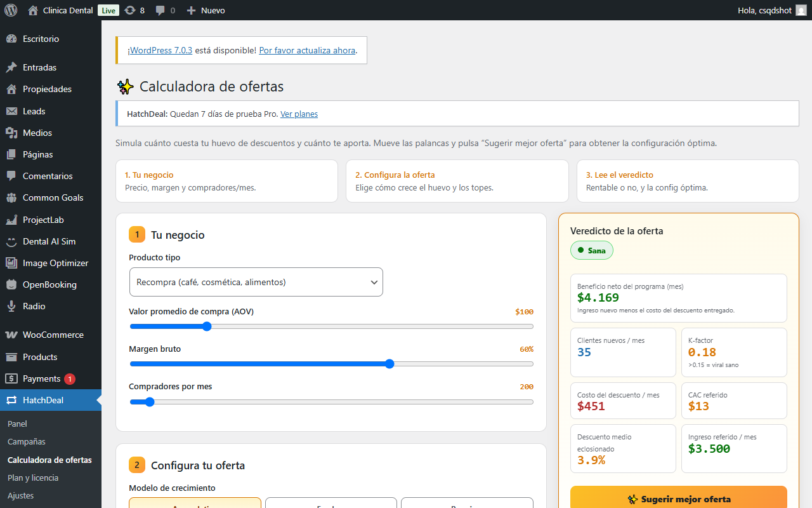This screenshot has height=508, width=812.
Task: Select Calculadora de ofertas submenu item
Action: coord(49,460)
